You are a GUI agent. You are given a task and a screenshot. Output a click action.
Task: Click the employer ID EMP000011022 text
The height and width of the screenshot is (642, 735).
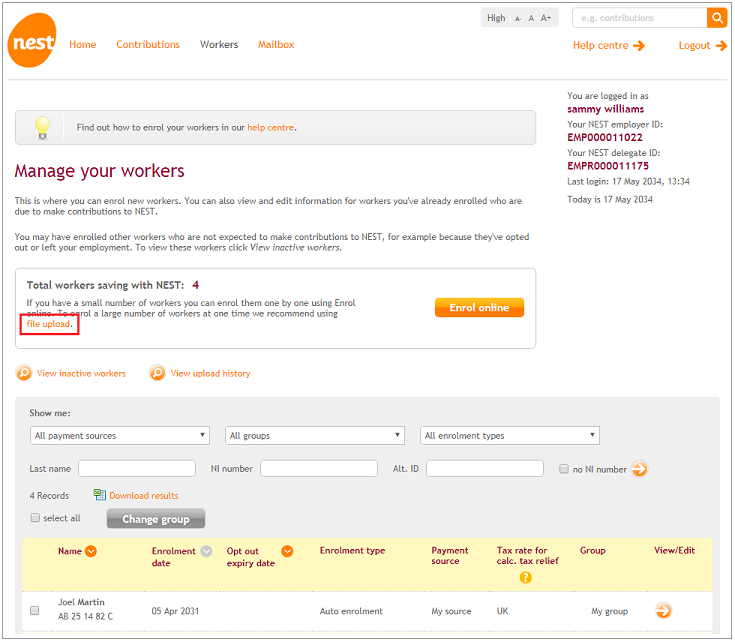pyautogui.click(x=605, y=137)
